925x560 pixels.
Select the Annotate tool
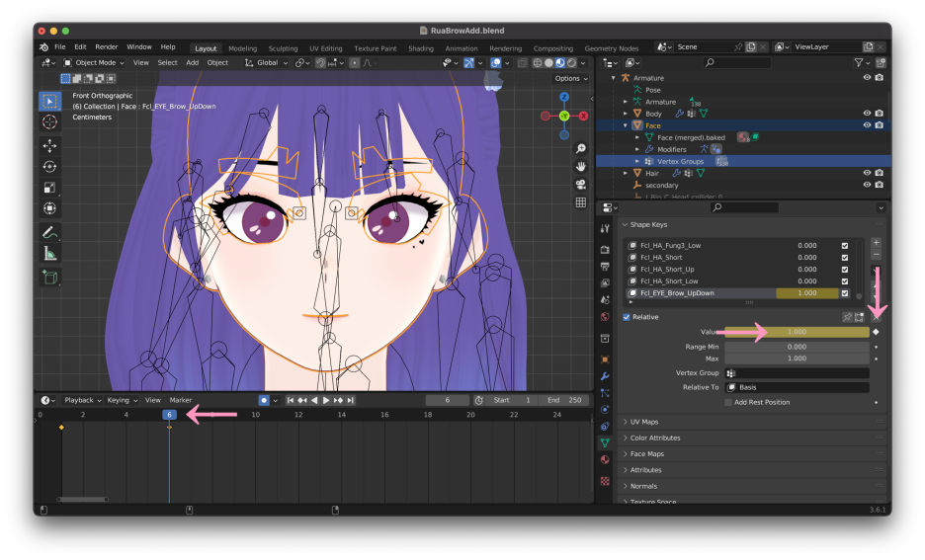(x=49, y=232)
